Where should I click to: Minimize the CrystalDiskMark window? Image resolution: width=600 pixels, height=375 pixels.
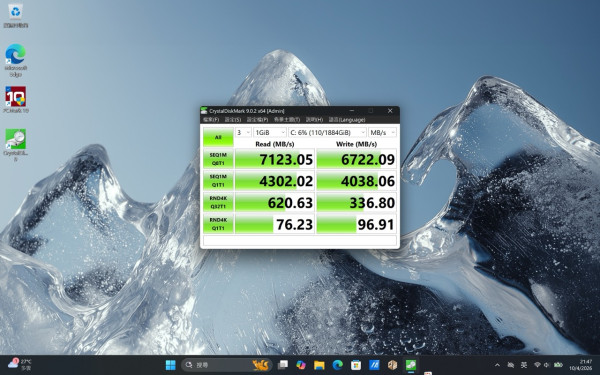(x=351, y=111)
